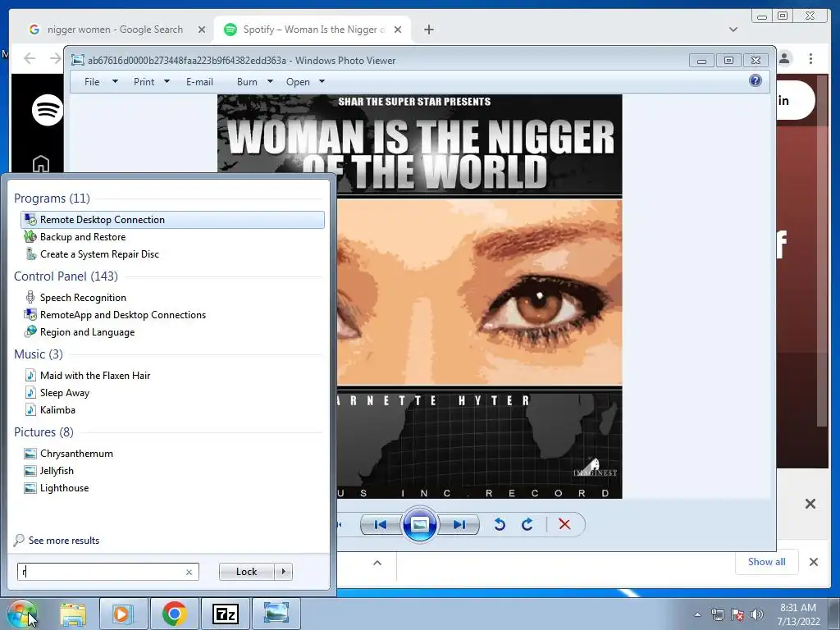840x630 pixels.
Task: Open Remote Desktop Connection from search results
Action: (172, 220)
